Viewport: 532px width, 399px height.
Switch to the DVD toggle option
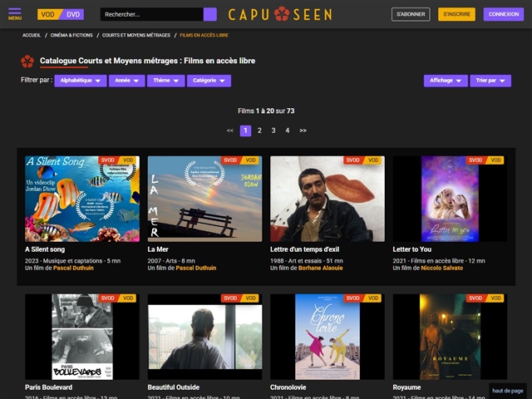[x=73, y=14]
